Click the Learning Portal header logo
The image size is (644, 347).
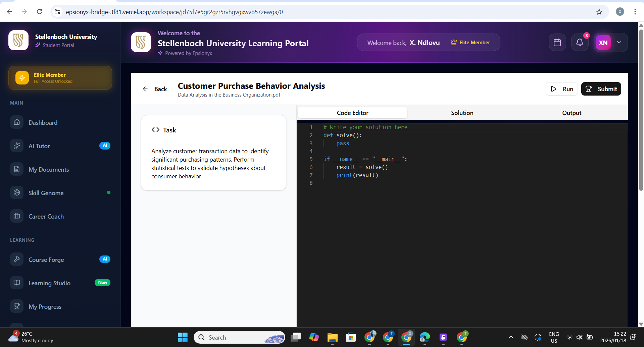(x=141, y=42)
